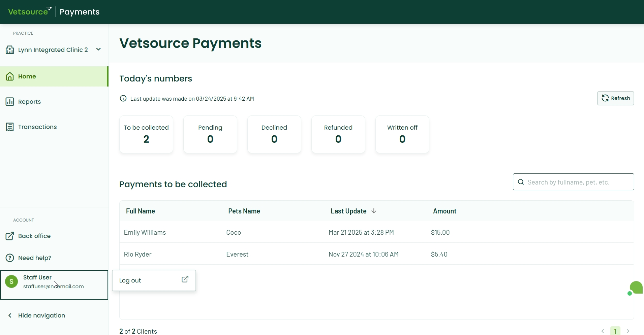Click the Transactions receipt icon
644x335 pixels.
(10, 127)
